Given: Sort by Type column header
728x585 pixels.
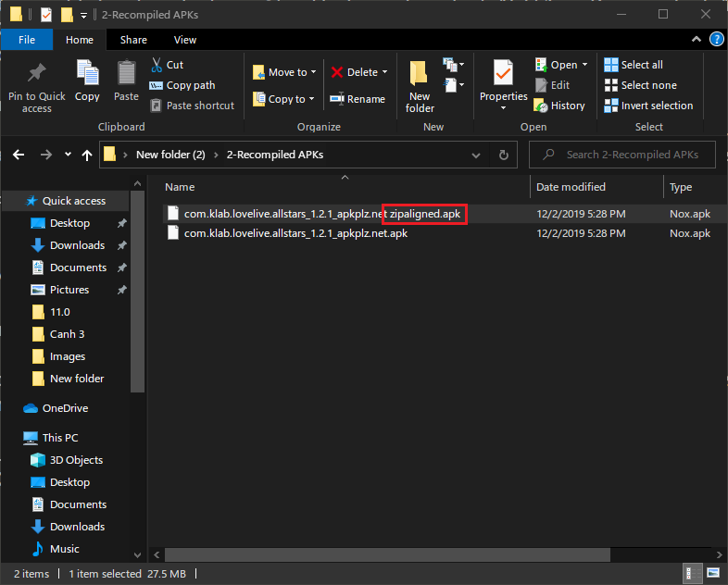Looking at the screenshot, I should coord(696,187).
